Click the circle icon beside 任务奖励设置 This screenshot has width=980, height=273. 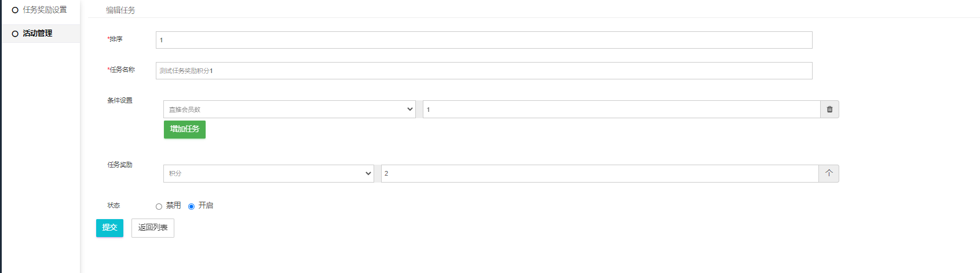15,10
